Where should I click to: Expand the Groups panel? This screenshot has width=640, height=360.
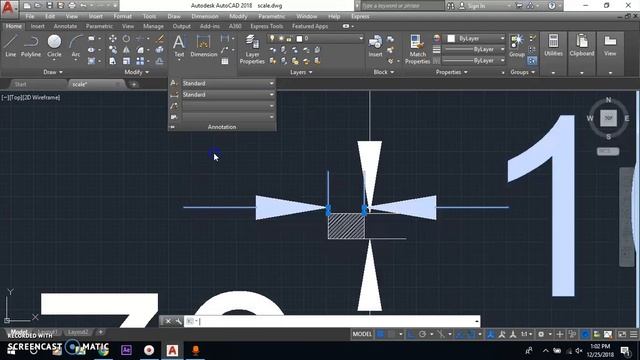click(x=522, y=72)
